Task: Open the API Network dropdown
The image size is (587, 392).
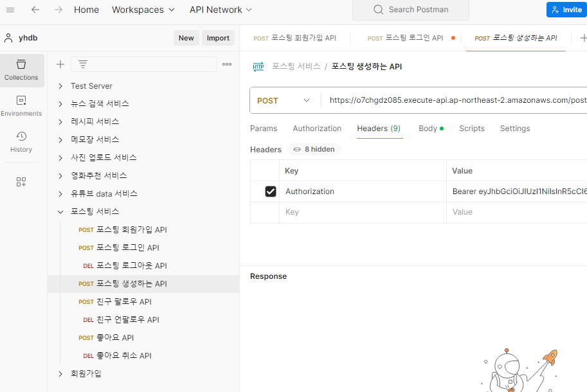Action: tap(221, 10)
